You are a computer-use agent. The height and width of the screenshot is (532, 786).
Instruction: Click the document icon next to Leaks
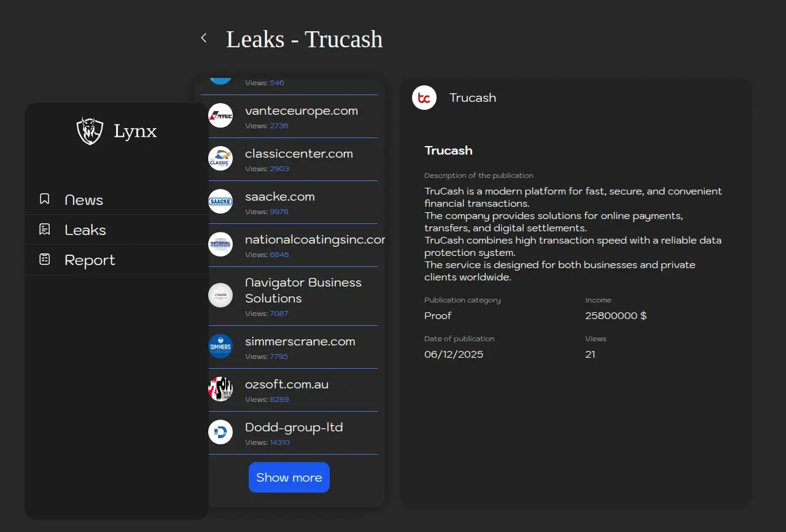[44, 229]
